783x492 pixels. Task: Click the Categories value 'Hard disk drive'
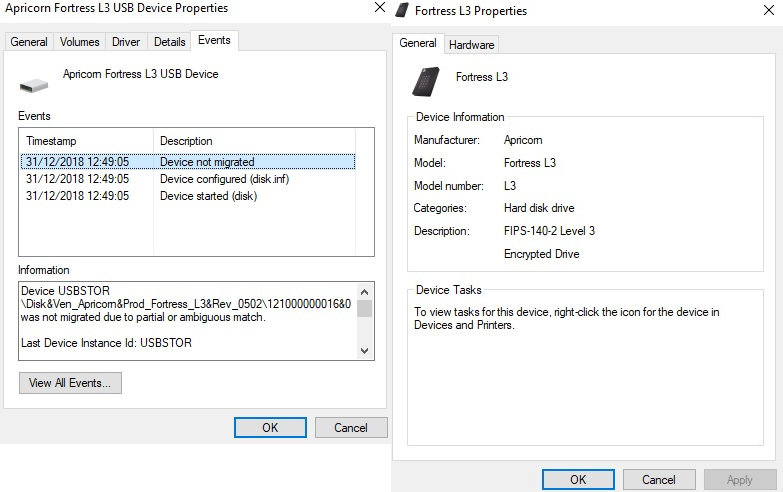539,208
